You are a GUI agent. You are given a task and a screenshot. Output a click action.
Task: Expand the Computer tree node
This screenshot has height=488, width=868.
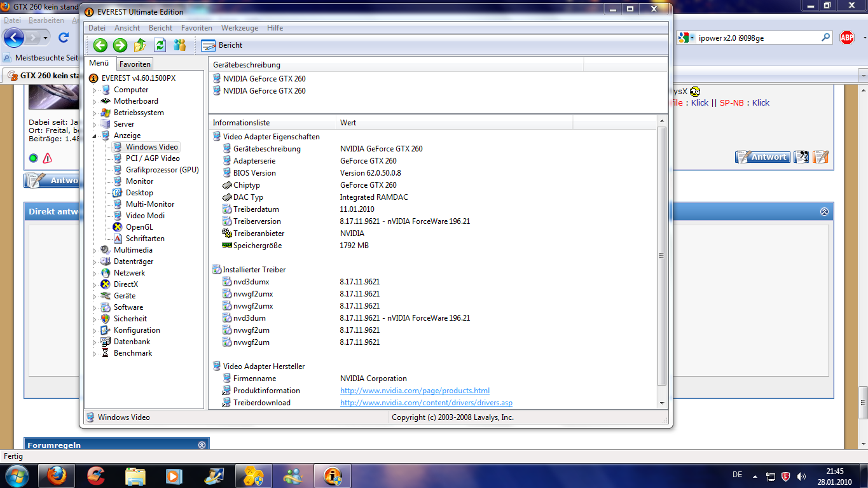pyautogui.click(x=95, y=90)
